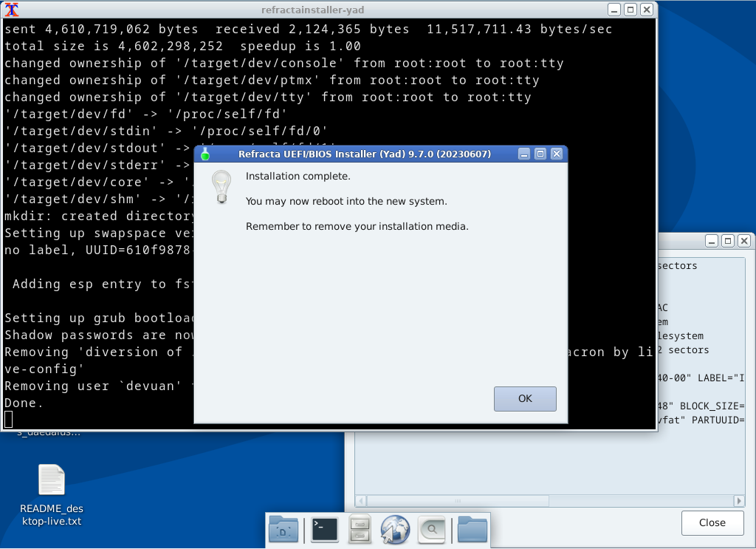Open README_desktop-live.txt desktop file
Viewport: 756px width, 549px height.
[x=52, y=481]
